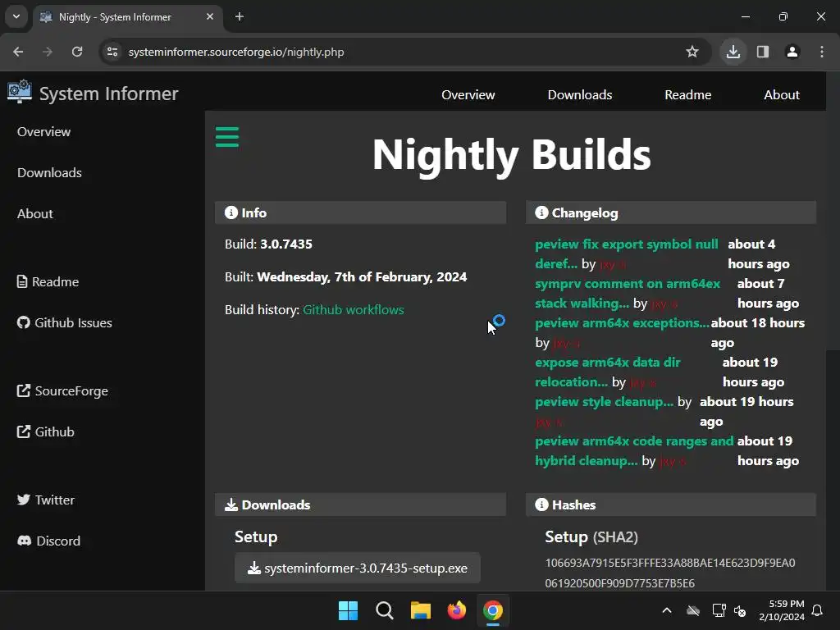The width and height of the screenshot is (840, 630).
Task: Open the SourceForge external link
Action: tap(62, 390)
